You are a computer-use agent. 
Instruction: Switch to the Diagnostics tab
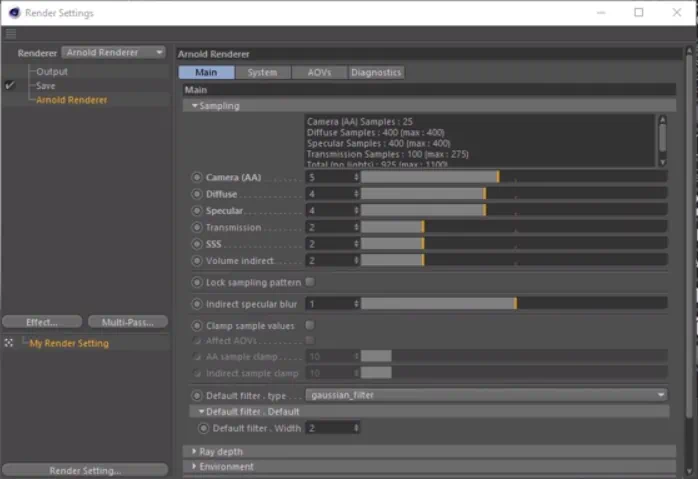click(x=376, y=72)
